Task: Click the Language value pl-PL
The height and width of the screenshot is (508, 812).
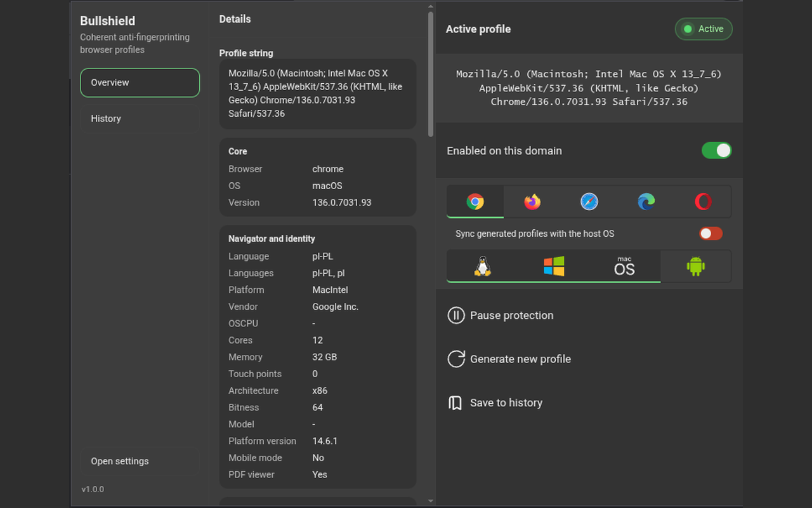Action: 322,257
